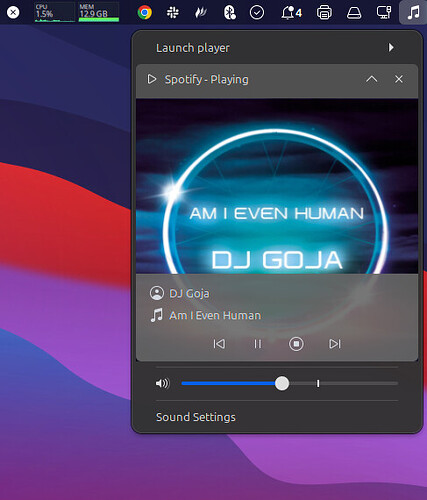
Task: Skip to the next track
Action: point(335,344)
